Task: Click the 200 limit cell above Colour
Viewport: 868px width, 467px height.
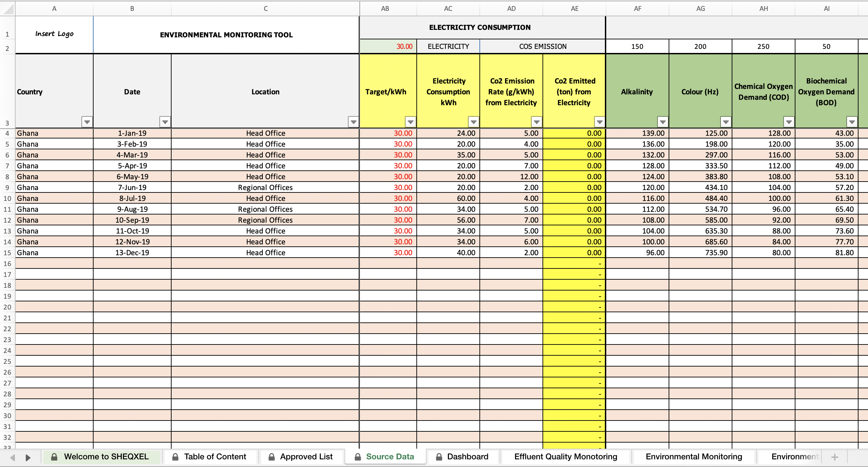Action: [x=701, y=46]
